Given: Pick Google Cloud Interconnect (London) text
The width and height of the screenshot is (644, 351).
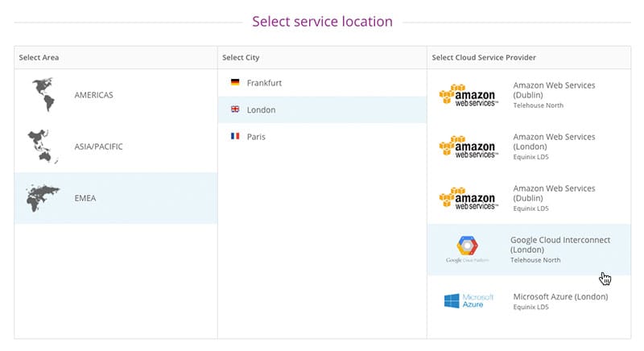Looking at the screenshot, I should 560,245.
